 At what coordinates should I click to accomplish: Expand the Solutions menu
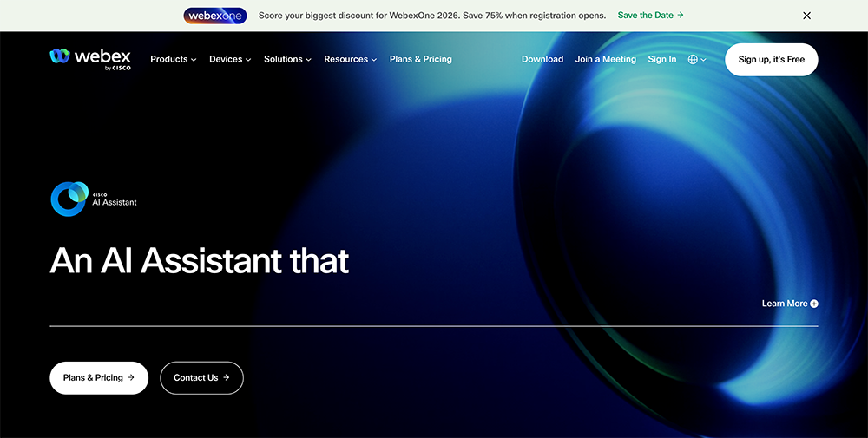click(x=287, y=59)
